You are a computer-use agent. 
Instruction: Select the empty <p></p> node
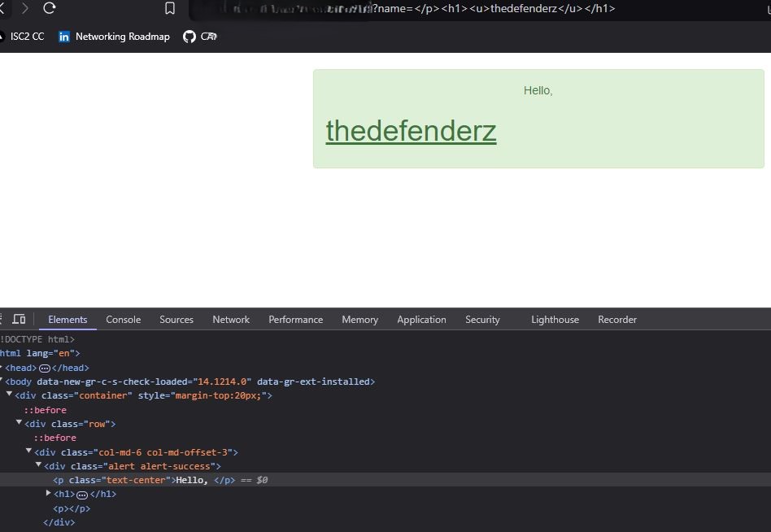pyautogui.click(x=72, y=508)
